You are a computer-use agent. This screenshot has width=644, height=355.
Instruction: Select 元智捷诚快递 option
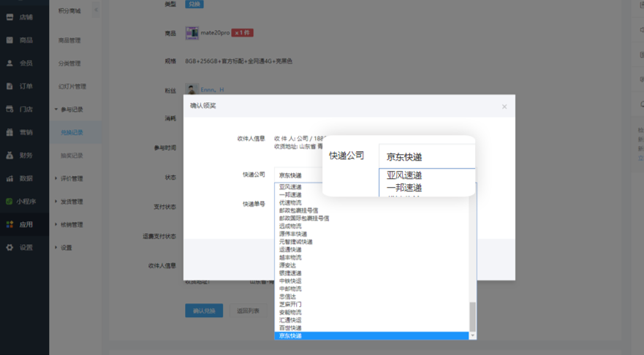(371, 241)
